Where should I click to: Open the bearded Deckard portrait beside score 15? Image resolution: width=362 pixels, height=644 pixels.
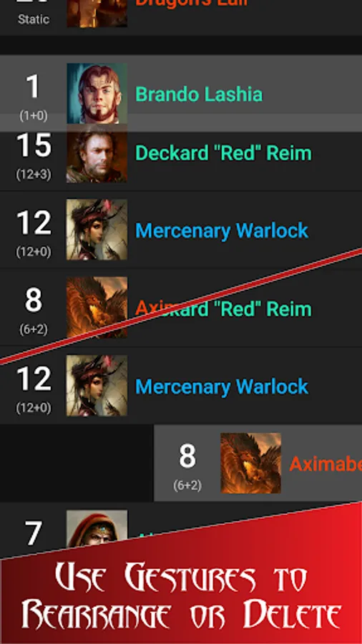click(x=97, y=154)
